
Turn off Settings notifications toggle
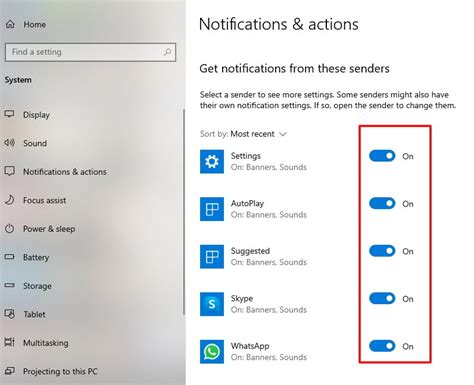(x=382, y=156)
